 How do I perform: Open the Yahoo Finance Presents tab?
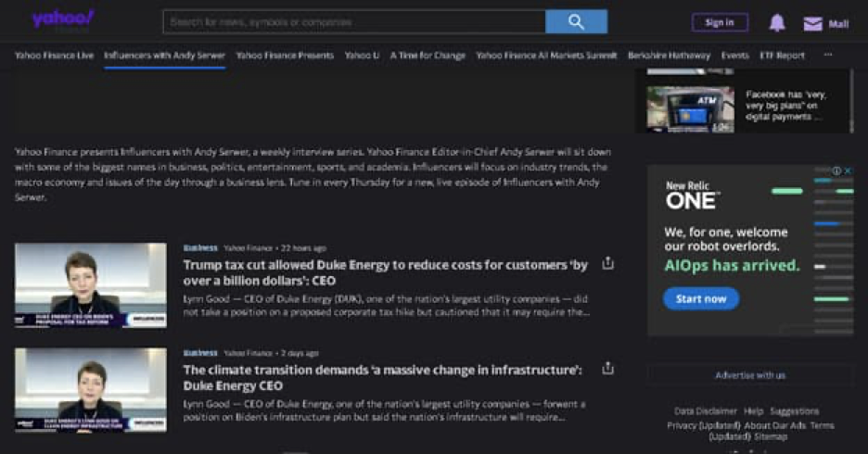[x=285, y=56]
